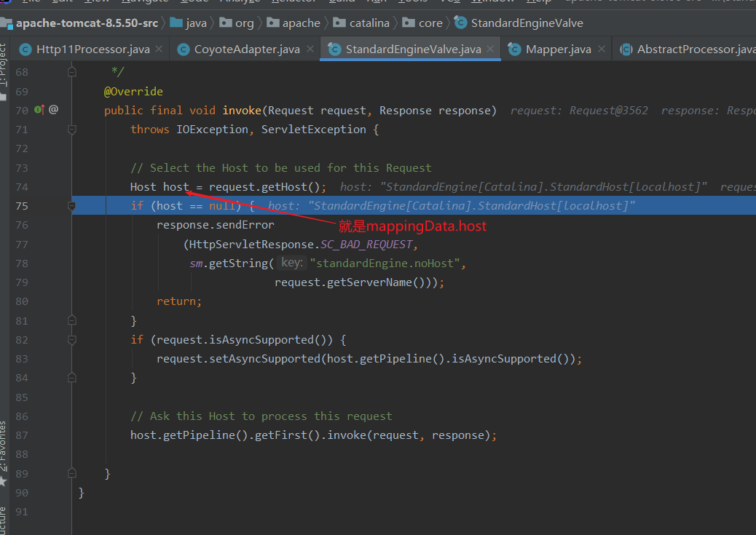Click line number 87 in gutter

[x=22, y=435]
